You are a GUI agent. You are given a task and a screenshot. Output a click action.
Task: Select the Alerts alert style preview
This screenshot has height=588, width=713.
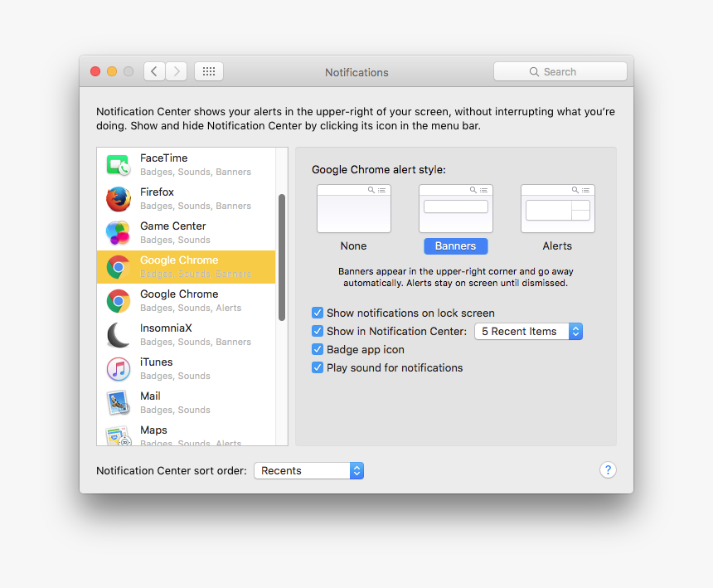(x=557, y=208)
